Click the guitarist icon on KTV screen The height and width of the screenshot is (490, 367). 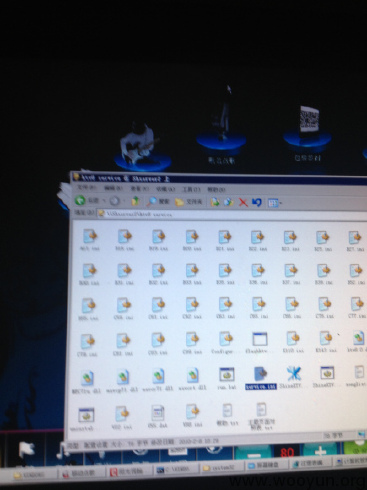(x=142, y=147)
